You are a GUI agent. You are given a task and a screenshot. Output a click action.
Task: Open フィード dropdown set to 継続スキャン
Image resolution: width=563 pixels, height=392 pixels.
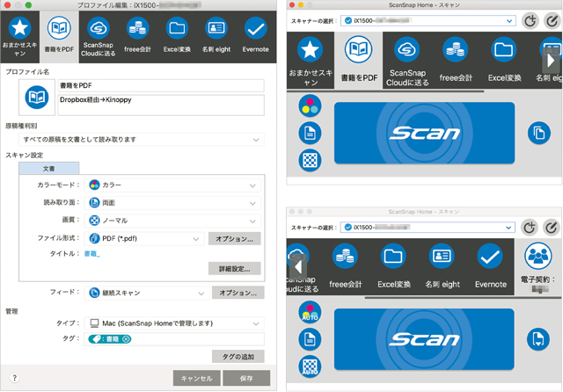tap(147, 293)
